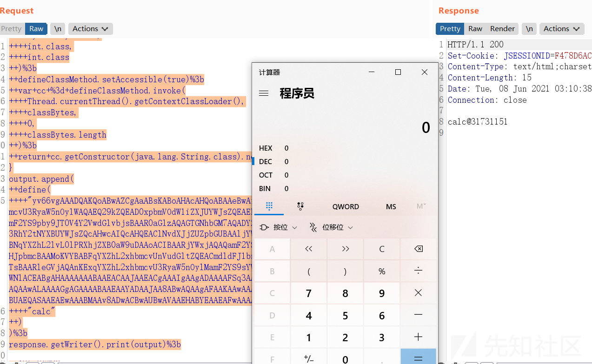Select the BIN number base
Screen dimensions: 592x364
coord(345,189)
